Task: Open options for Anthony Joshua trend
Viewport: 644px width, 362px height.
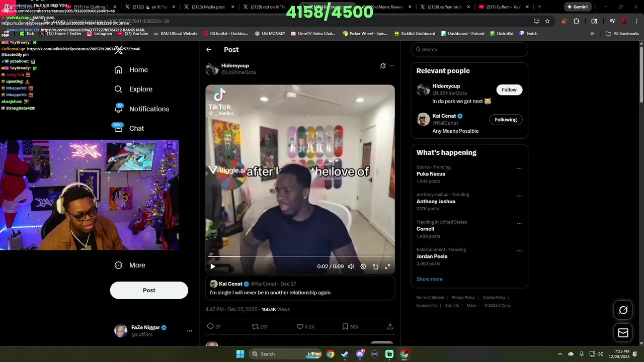Action: (x=519, y=196)
